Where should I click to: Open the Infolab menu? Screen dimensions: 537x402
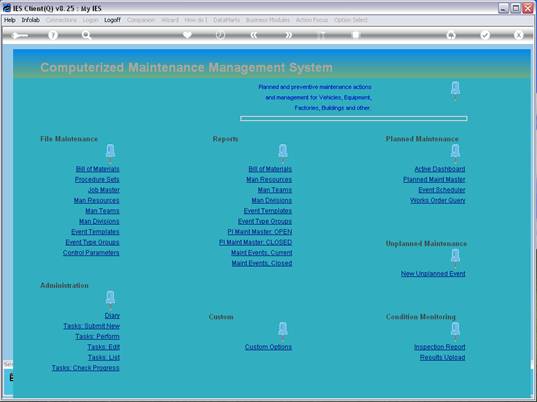[30, 20]
